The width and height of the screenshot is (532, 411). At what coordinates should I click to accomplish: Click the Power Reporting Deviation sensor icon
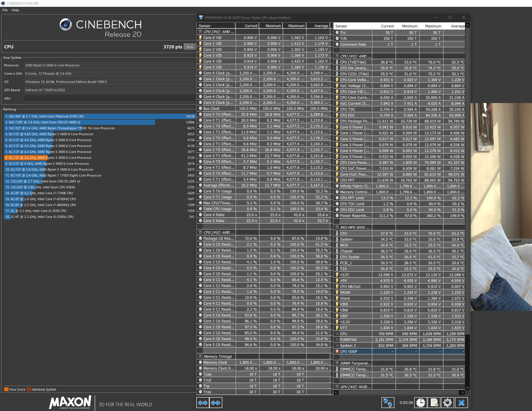337,216
